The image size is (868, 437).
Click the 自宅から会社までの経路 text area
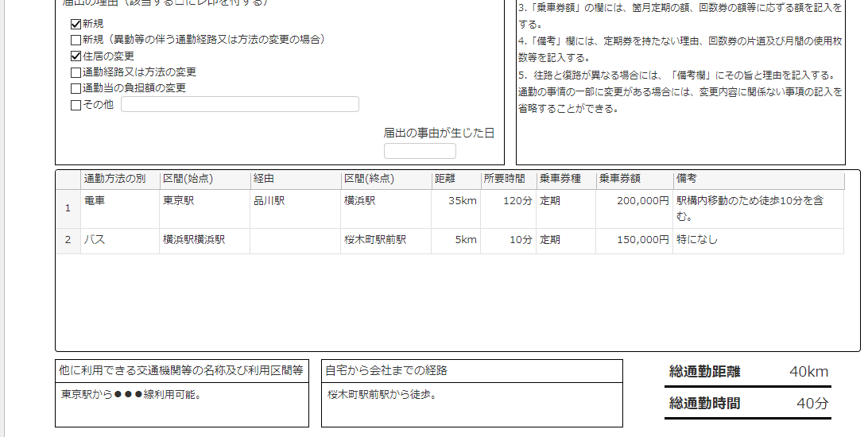[x=471, y=404]
